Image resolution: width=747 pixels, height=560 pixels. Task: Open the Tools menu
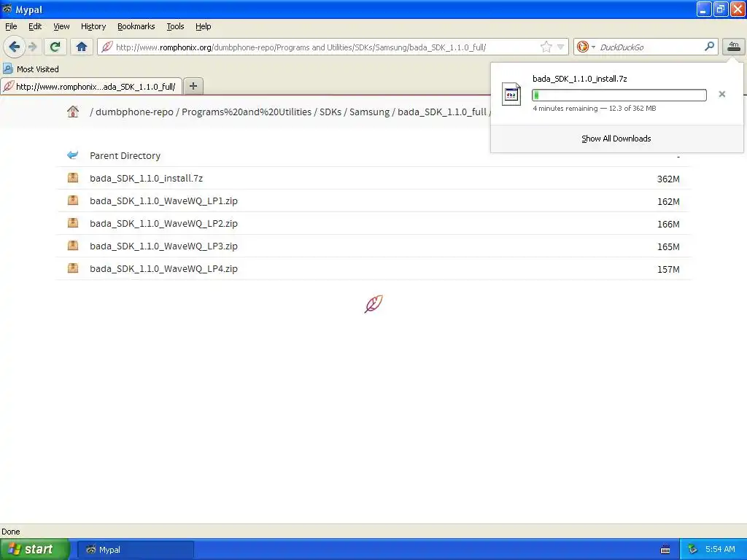click(x=175, y=26)
